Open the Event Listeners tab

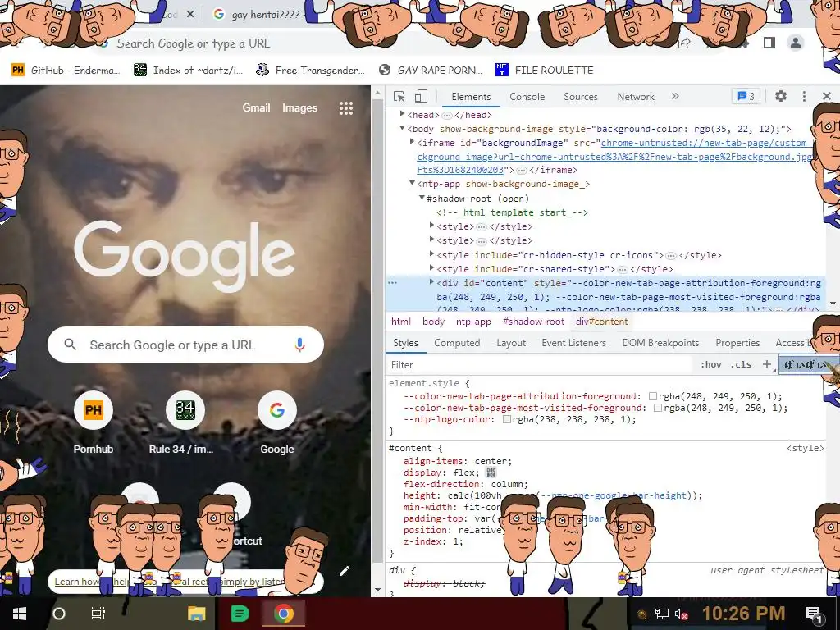pyautogui.click(x=573, y=343)
